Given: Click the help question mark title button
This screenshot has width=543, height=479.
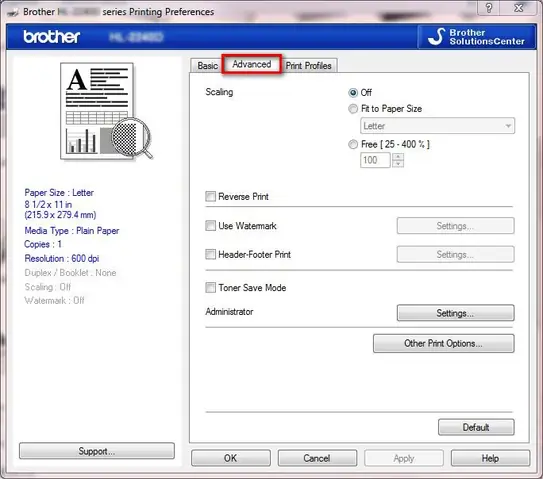Looking at the screenshot, I should [x=489, y=8].
